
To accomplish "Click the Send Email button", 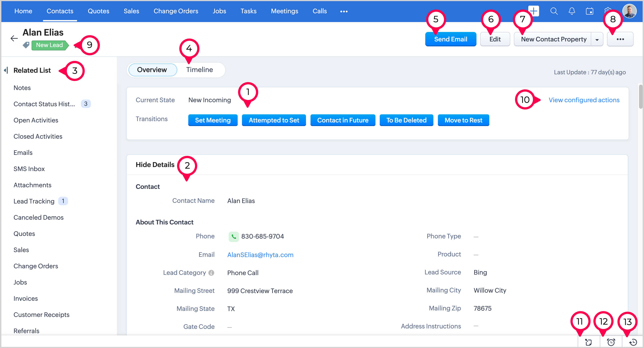I will point(450,39).
